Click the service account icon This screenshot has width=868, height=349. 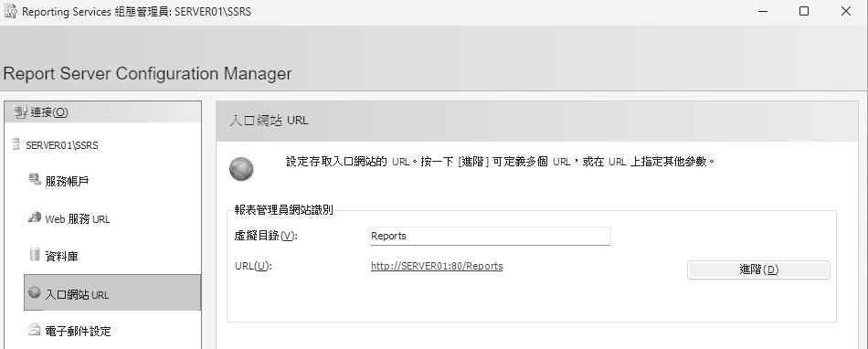tap(35, 179)
